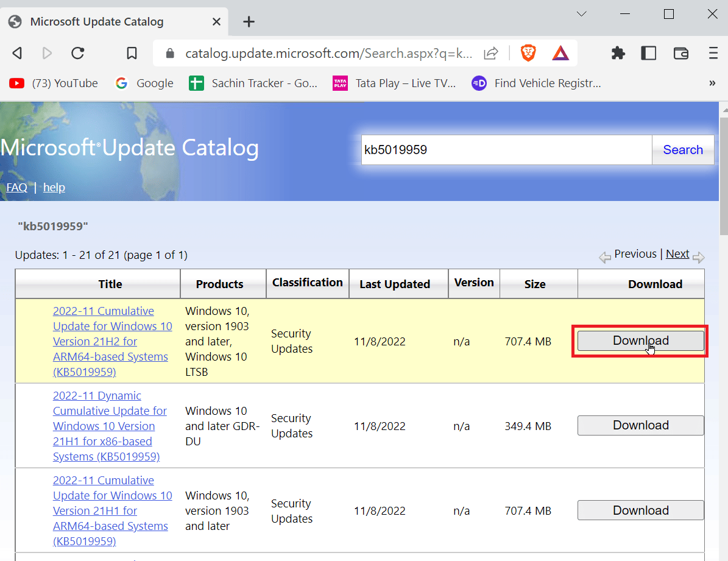Screen dimensions: 728x561
Task: Download the 21H1 ARM64 update
Action: pyautogui.click(x=641, y=510)
